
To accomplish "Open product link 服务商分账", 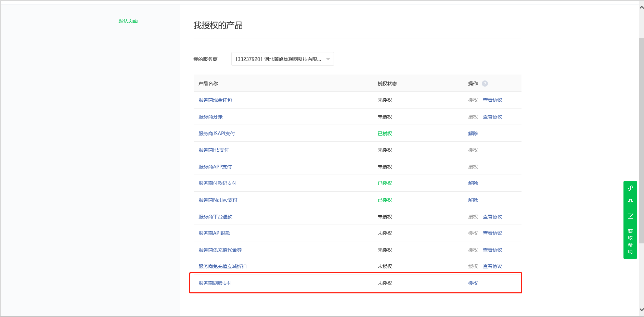I will click(x=210, y=117).
